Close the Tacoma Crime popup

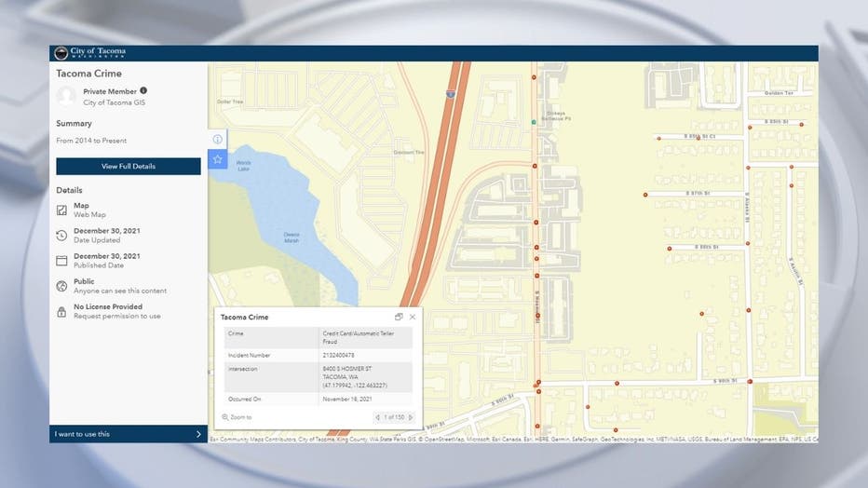coord(413,317)
